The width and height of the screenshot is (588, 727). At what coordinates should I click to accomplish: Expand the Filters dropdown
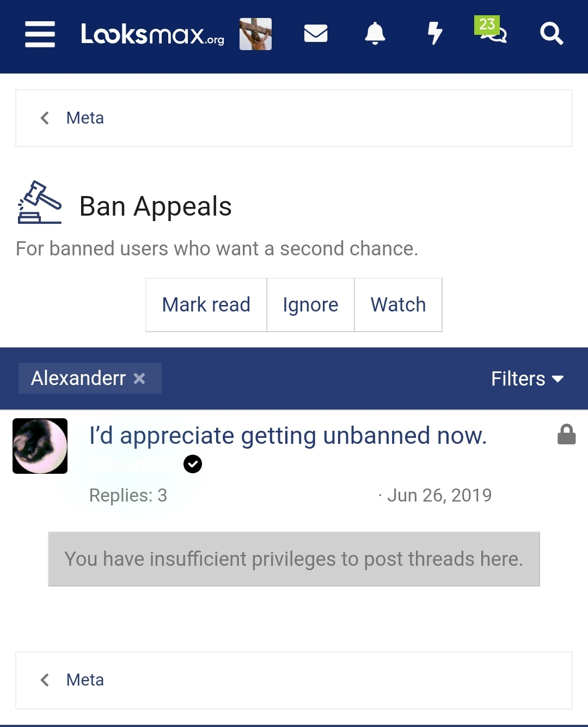click(x=527, y=378)
